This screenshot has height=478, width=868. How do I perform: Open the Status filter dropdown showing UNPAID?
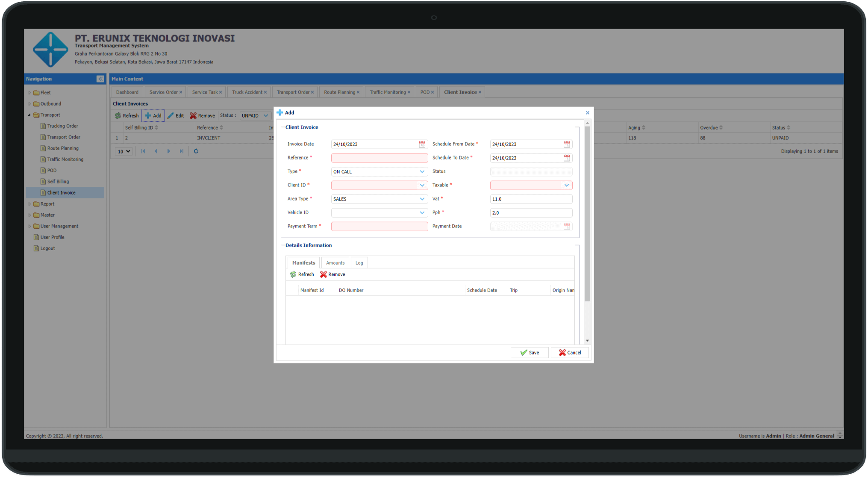pos(266,116)
